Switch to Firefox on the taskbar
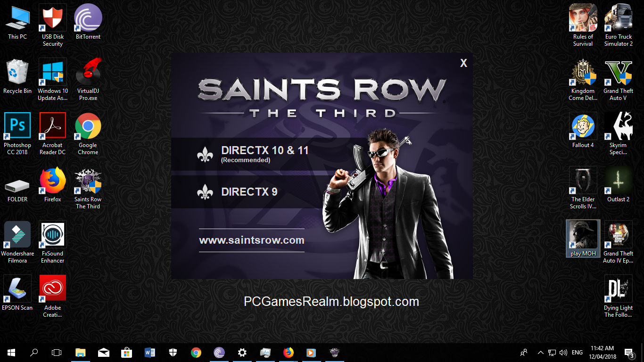The height and width of the screenshot is (362, 644). [x=289, y=353]
